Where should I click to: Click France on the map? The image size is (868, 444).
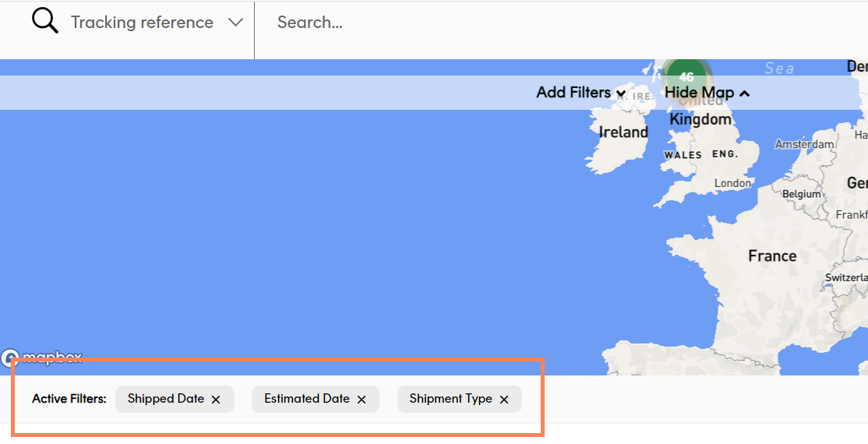click(771, 256)
